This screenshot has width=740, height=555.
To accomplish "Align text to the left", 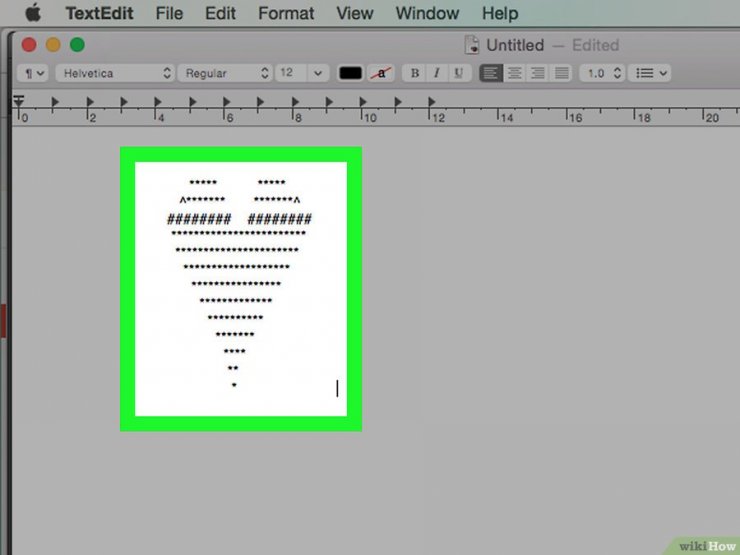I will [491, 73].
